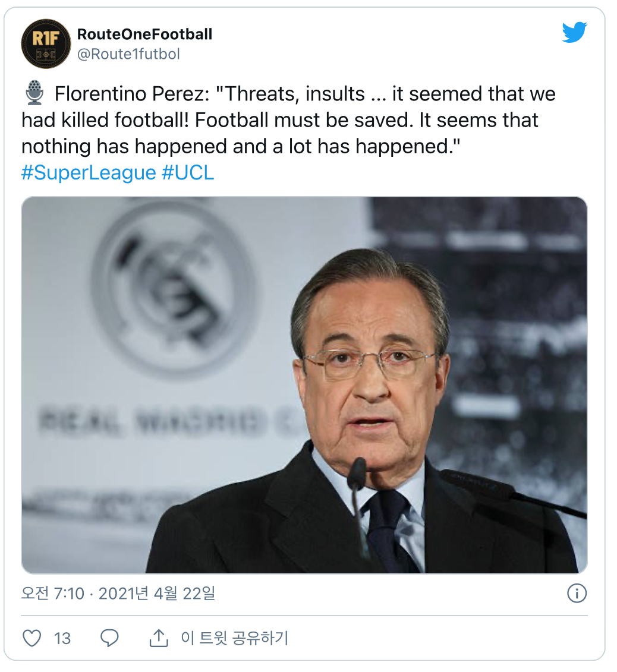Click the share upload arrow icon
617x672 pixels.
tap(158, 638)
